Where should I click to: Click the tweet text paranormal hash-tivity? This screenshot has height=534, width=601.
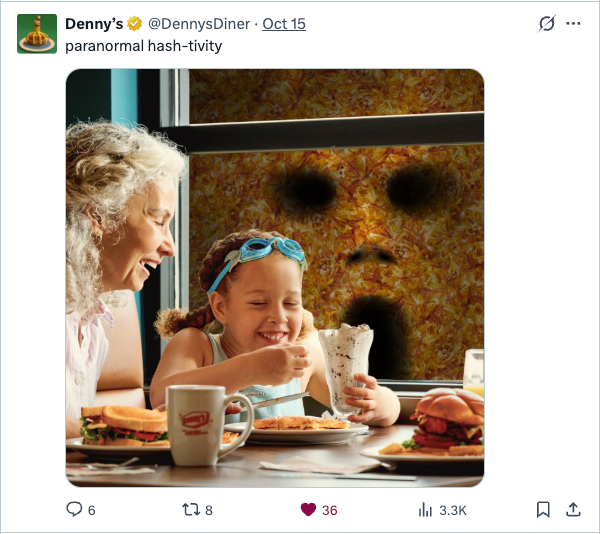pyautogui.click(x=144, y=46)
